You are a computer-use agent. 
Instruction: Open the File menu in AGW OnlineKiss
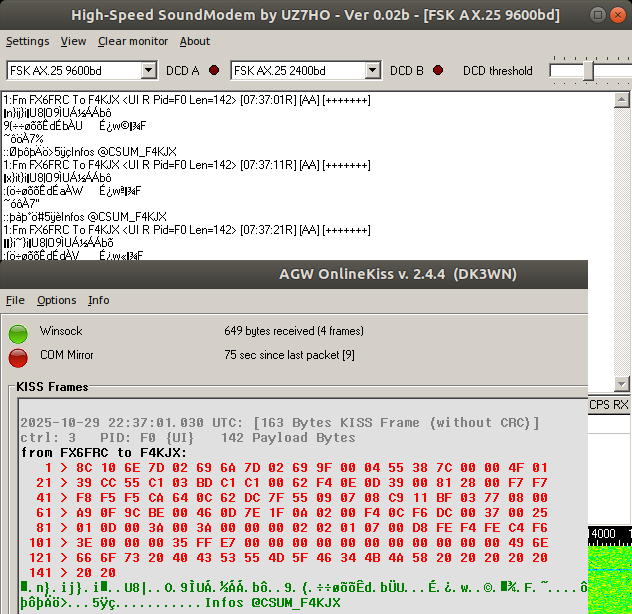pyautogui.click(x=15, y=300)
